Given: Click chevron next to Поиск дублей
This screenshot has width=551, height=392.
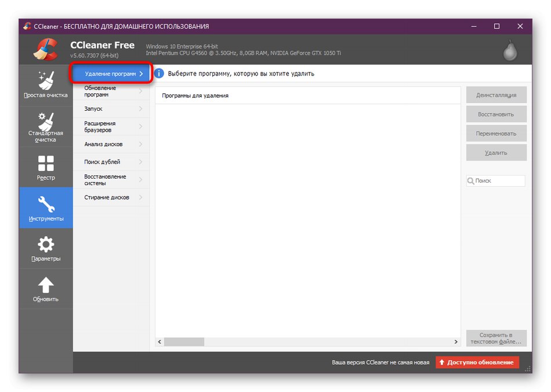Looking at the screenshot, I should click(140, 162).
